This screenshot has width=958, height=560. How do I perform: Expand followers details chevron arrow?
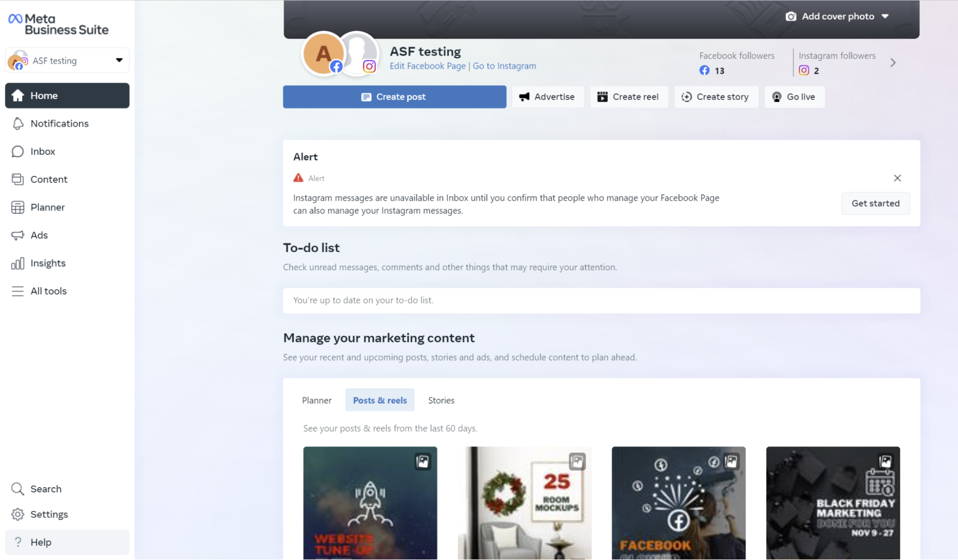[x=893, y=63]
